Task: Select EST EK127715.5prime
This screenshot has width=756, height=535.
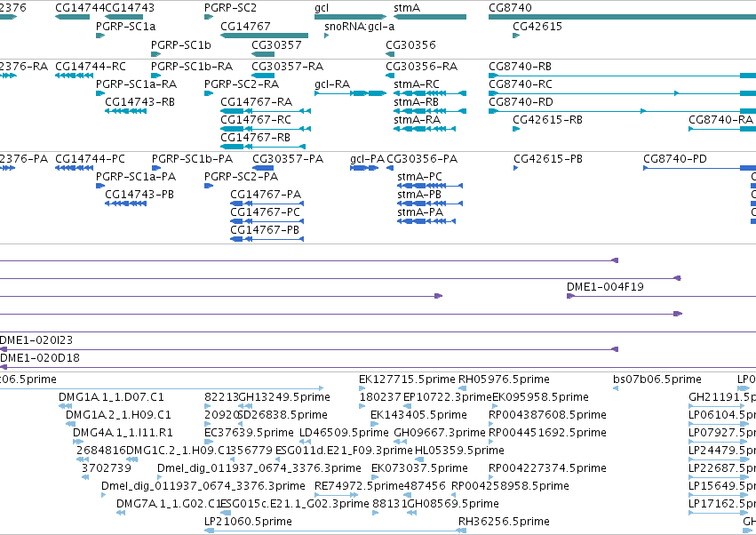Action: click(362, 388)
